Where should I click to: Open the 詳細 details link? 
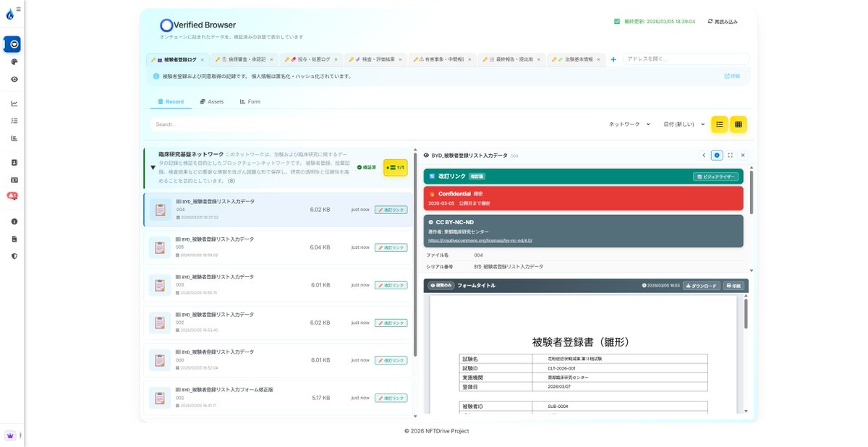[x=732, y=75]
